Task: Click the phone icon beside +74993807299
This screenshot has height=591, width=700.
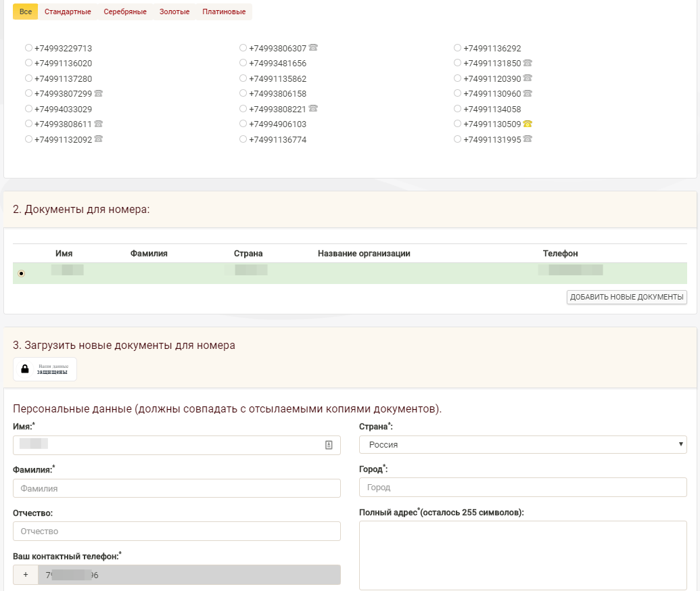Action: click(98, 93)
